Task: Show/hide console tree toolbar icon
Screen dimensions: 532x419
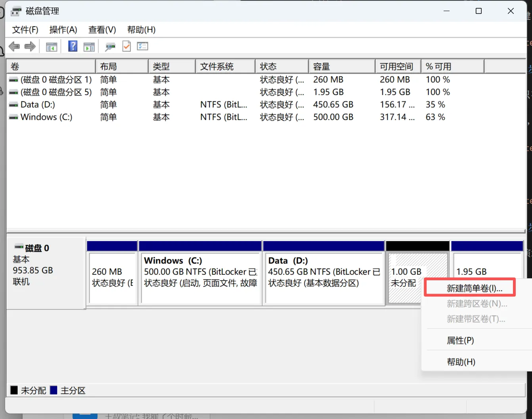Action: 52,47
